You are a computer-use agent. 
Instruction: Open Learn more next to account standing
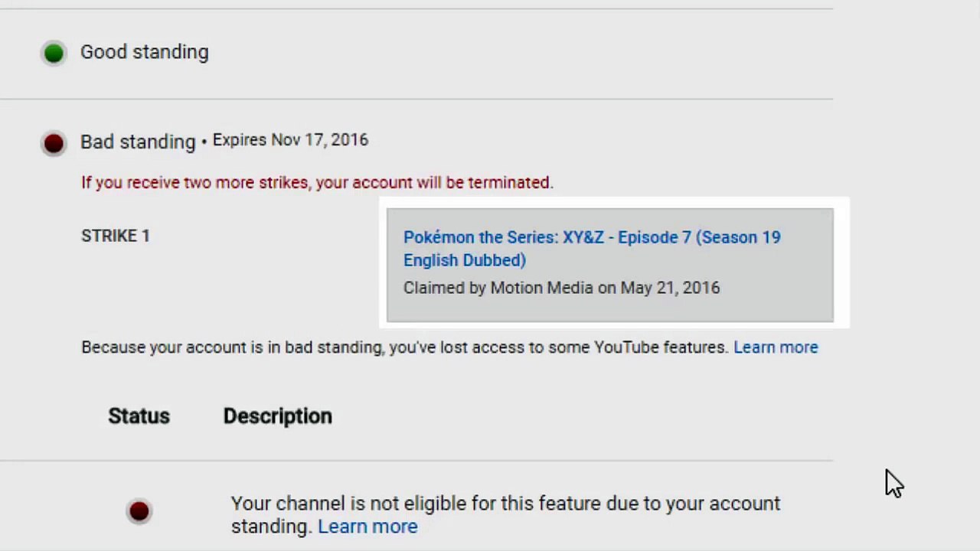tap(367, 527)
